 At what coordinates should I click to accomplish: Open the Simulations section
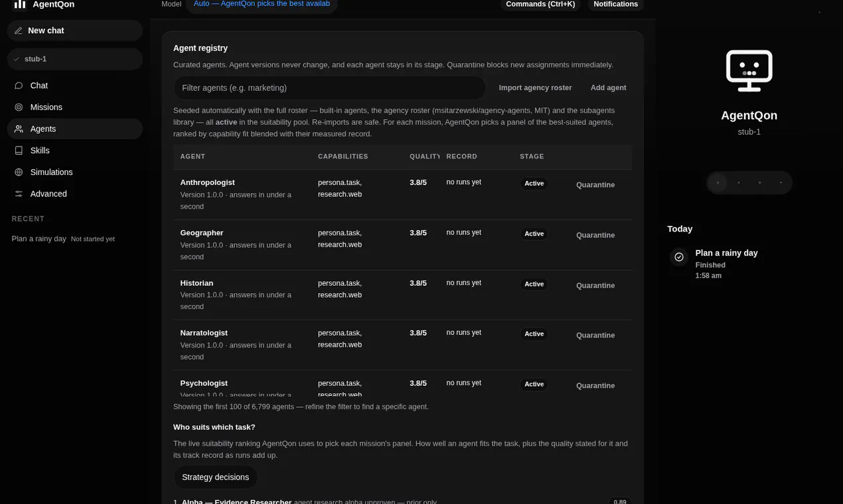point(75,172)
